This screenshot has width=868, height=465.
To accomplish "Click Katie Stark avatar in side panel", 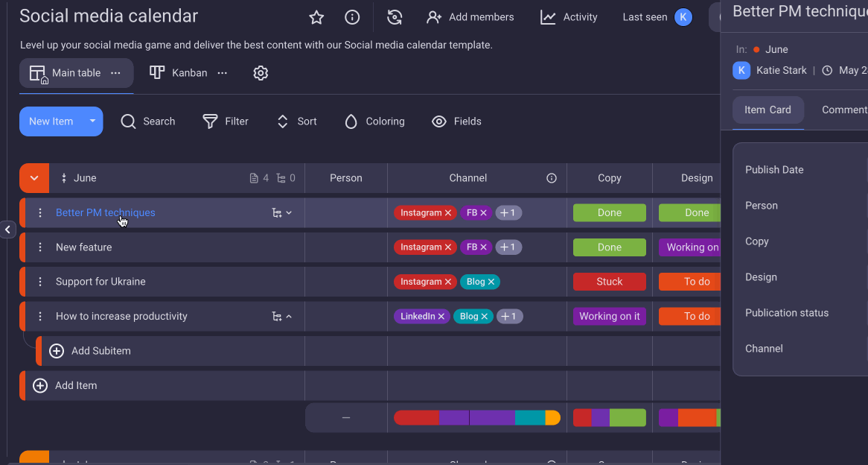I will click(x=741, y=70).
